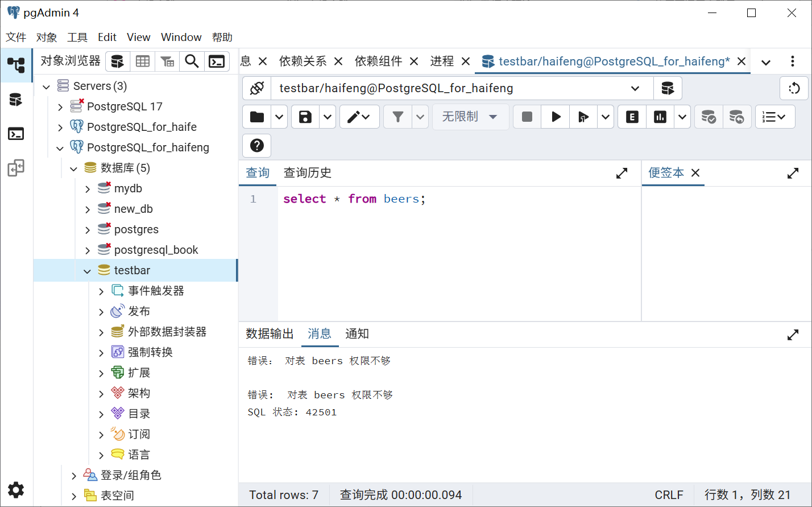This screenshot has height=507, width=812.
Task: Switch to the 数据输出 tab
Action: pyautogui.click(x=270, y=334)
